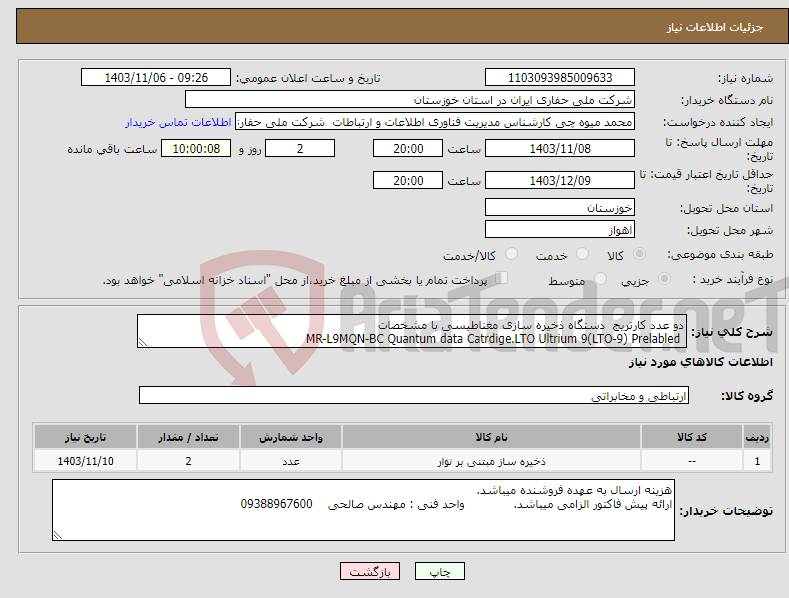Click the جزئیات اطلاعات نیاز header title
The image size is (789, 598).
[x=715, y=27]
